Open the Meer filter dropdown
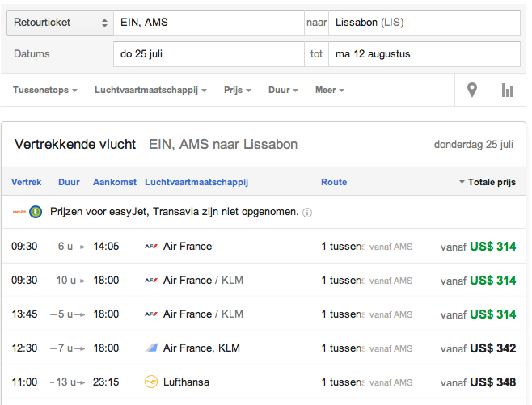 pos(330,90)
